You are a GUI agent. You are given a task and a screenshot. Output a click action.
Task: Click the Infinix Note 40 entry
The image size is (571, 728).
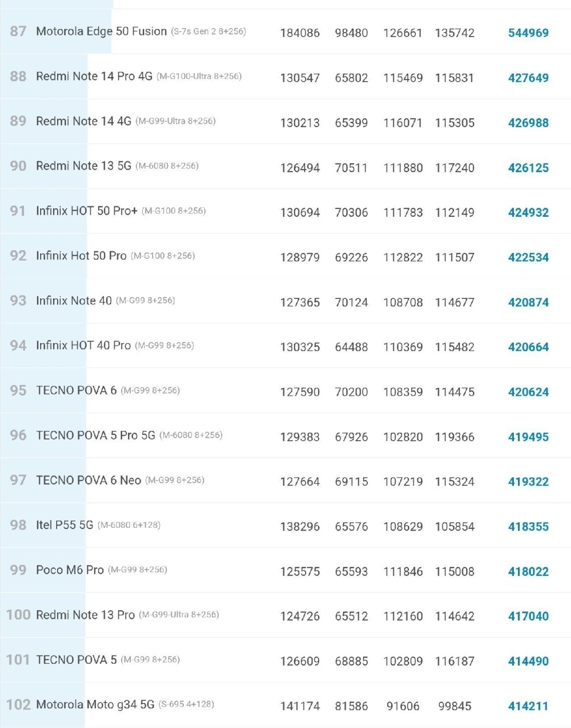pos(74,301)
